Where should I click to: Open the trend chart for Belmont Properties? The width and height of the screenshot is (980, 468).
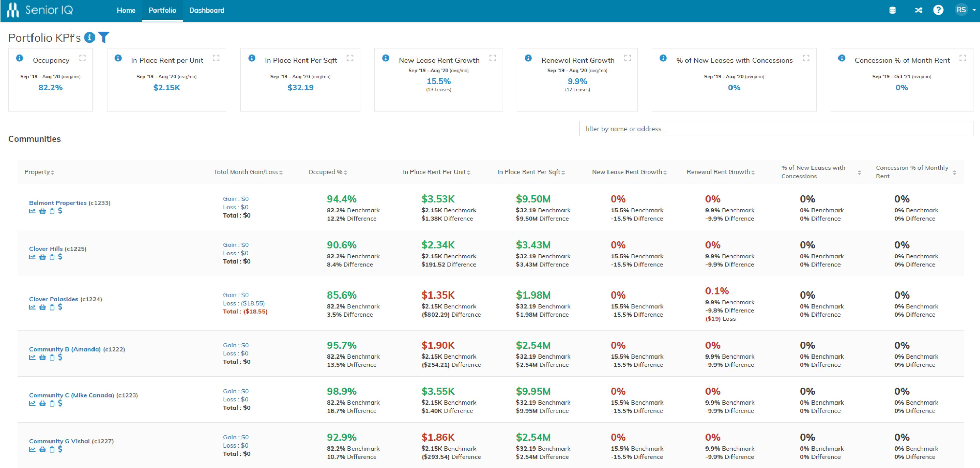coord(32,212)
